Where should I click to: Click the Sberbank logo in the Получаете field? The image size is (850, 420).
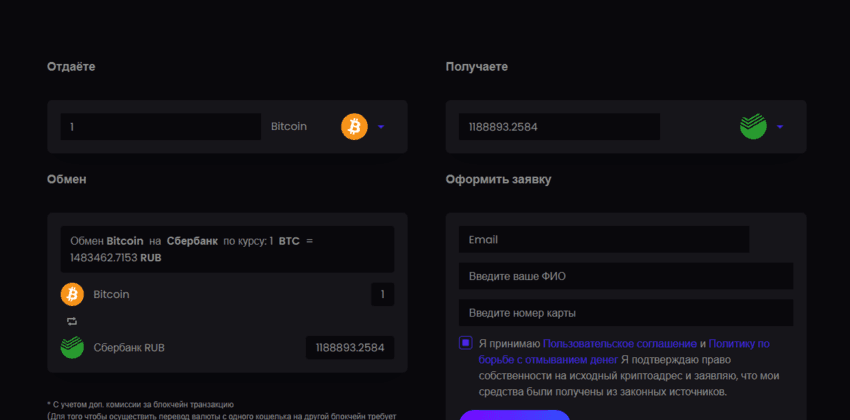pyautogui.click(x=752, y=127)
